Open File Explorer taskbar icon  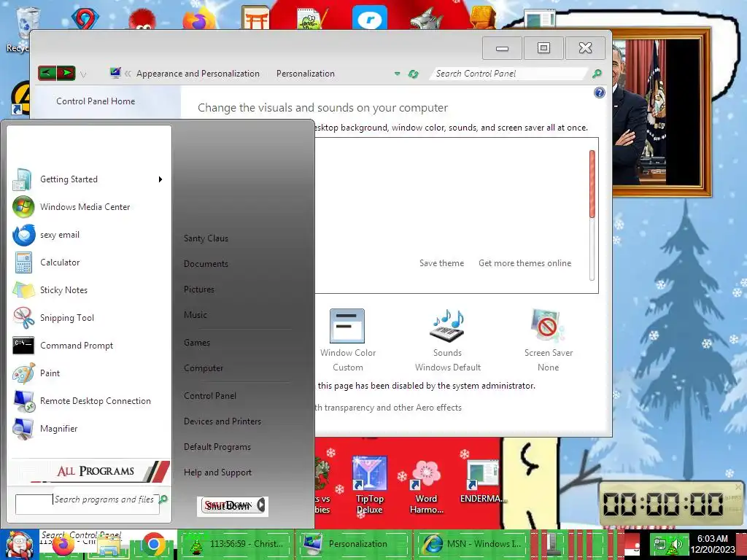pos(109,544)
